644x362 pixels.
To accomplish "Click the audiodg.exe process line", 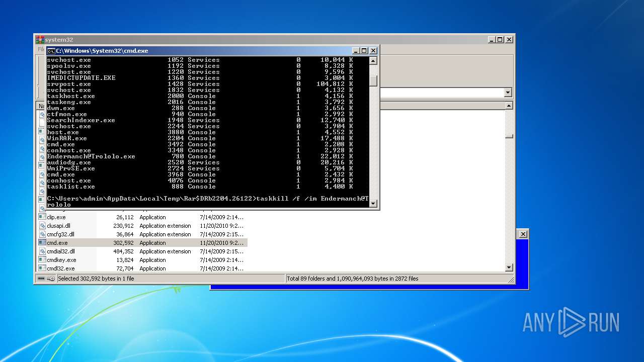I will 200,162.
